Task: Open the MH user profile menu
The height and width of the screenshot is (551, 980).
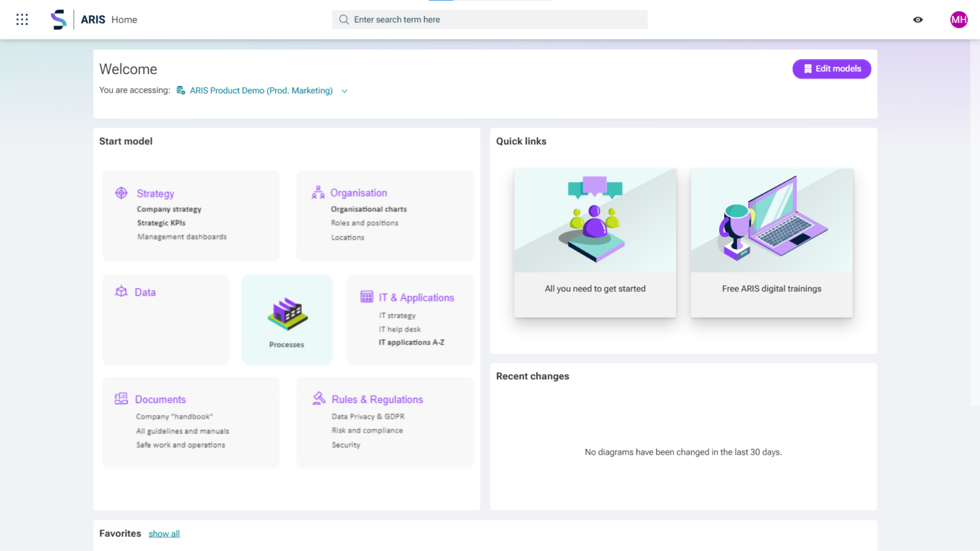Action: point(958,20)
